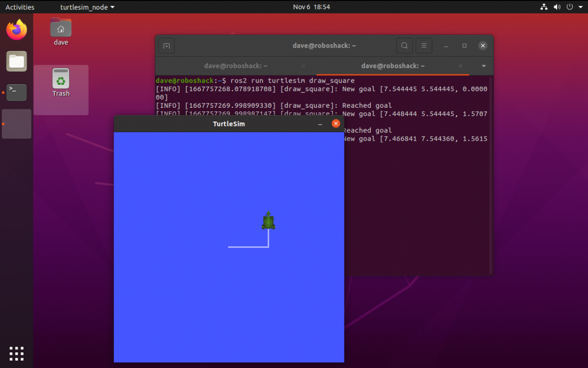Open a new terminal tab
Viewport: 588px width, 368px height.
(x=166, y=45)
